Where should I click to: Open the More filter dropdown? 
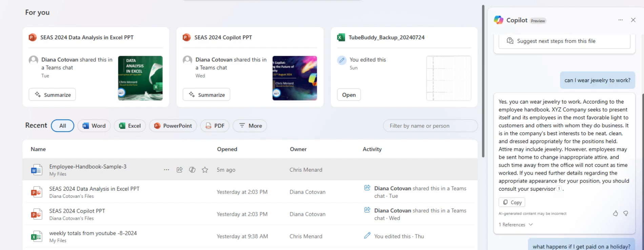(x=250, y=126)
